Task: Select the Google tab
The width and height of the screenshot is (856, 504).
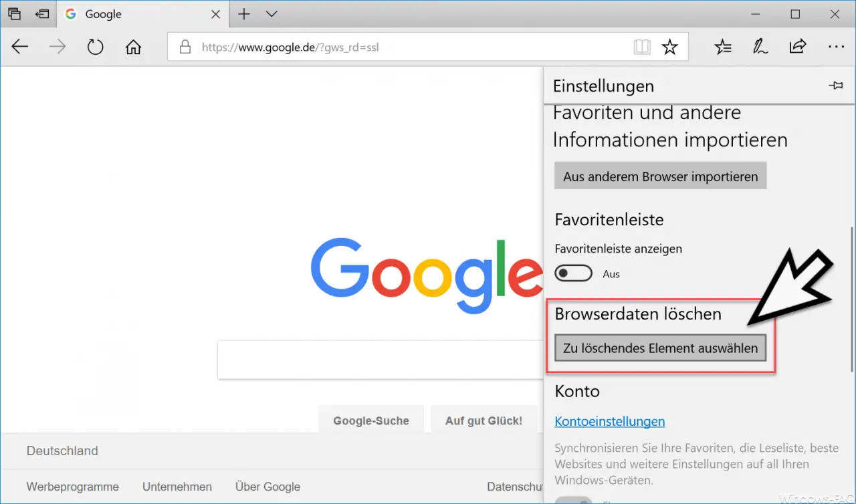Action: click(x=144, y=14)
